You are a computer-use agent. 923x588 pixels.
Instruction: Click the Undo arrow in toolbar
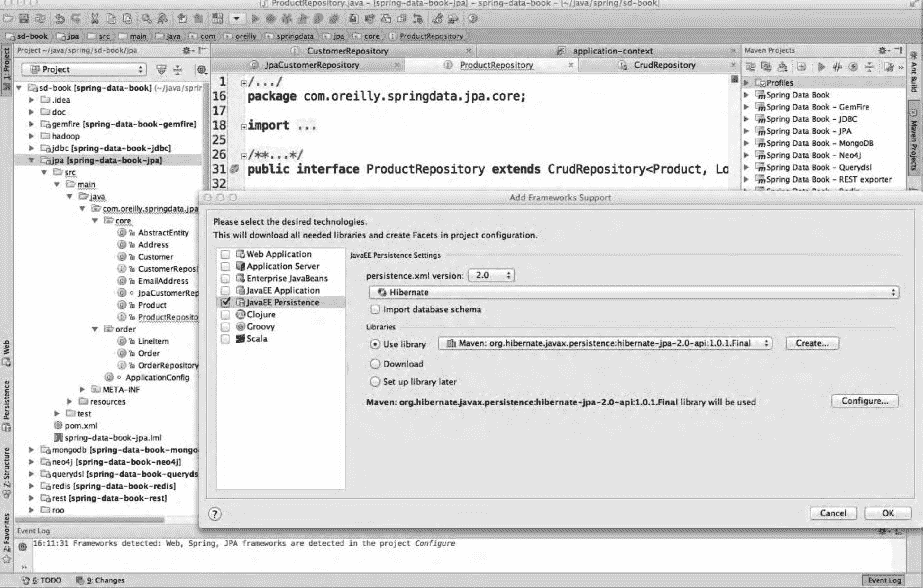point(61,19)
